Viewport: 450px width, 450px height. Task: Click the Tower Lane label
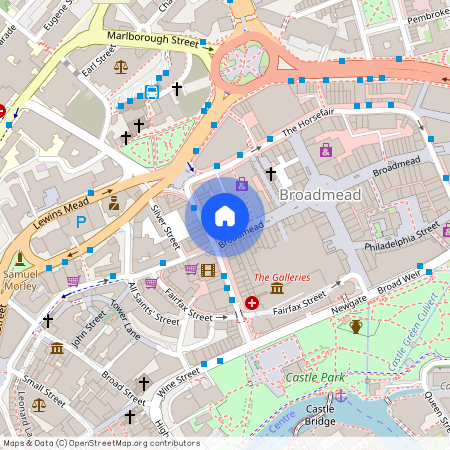(125, 319)
